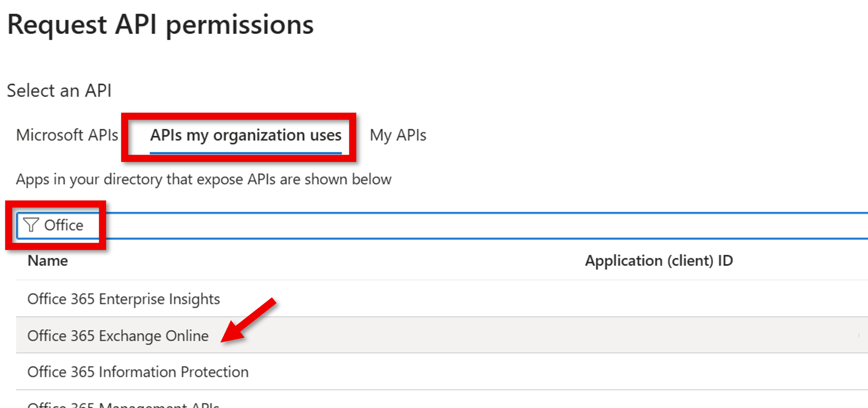868x408 pixels.
Task: Sort by Application (client) ID column
Action: (660, 260)
